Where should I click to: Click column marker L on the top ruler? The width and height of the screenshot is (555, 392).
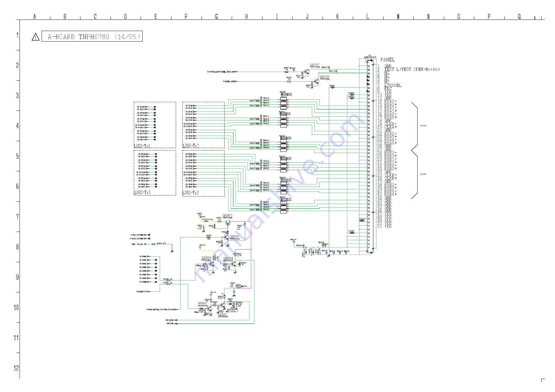tap(367, 16)
